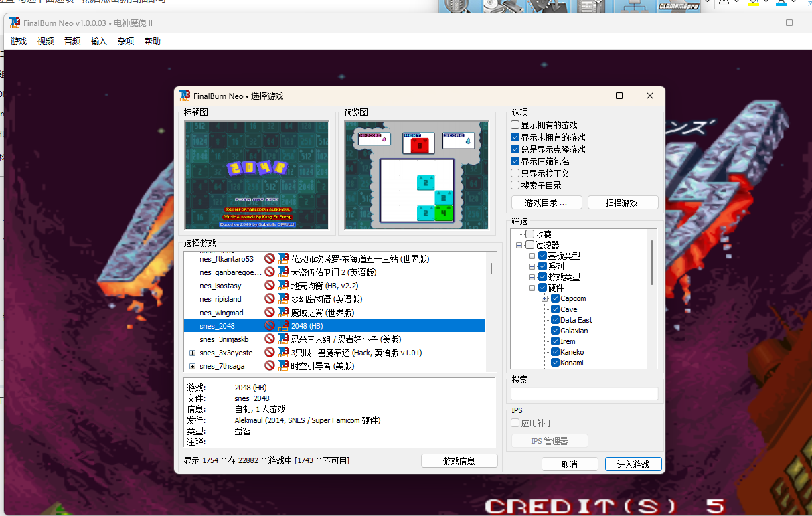Screen dimensions: 812x516
Task: Click unavailable icon on nes_ripisland row
Action: pyautogui.click(x=270, y=299)
